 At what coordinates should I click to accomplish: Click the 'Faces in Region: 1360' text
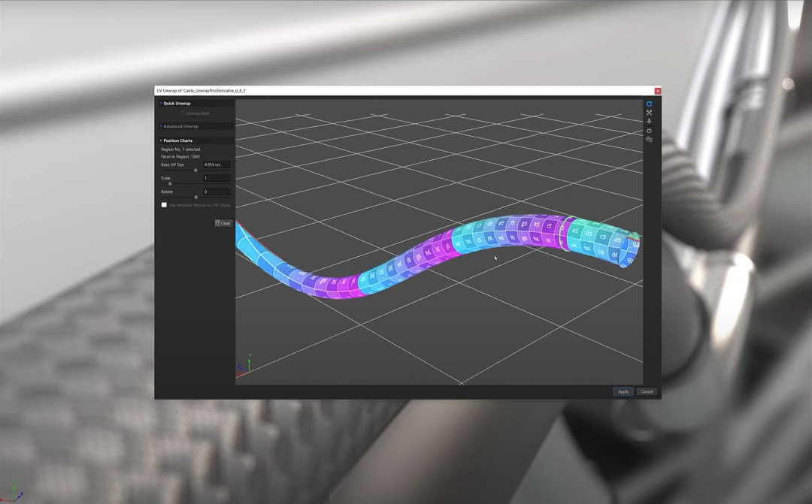click(180, 156)
